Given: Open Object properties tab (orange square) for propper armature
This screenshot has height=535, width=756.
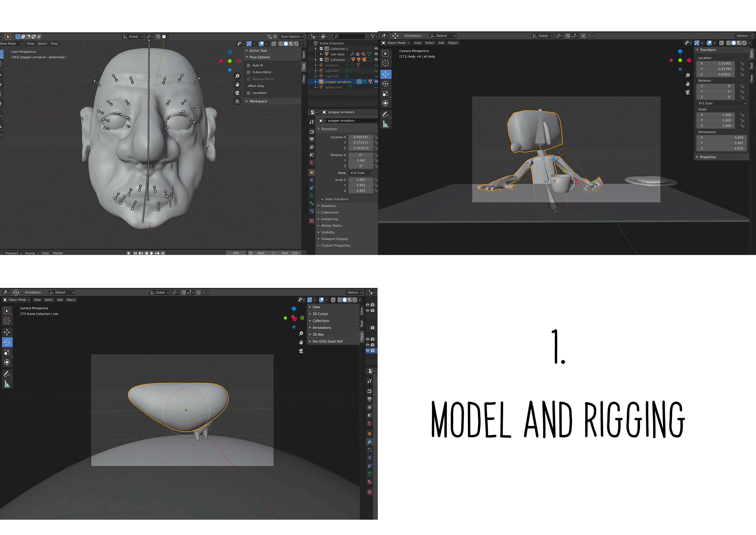Looking at the screenshot, I should [311, 172].
